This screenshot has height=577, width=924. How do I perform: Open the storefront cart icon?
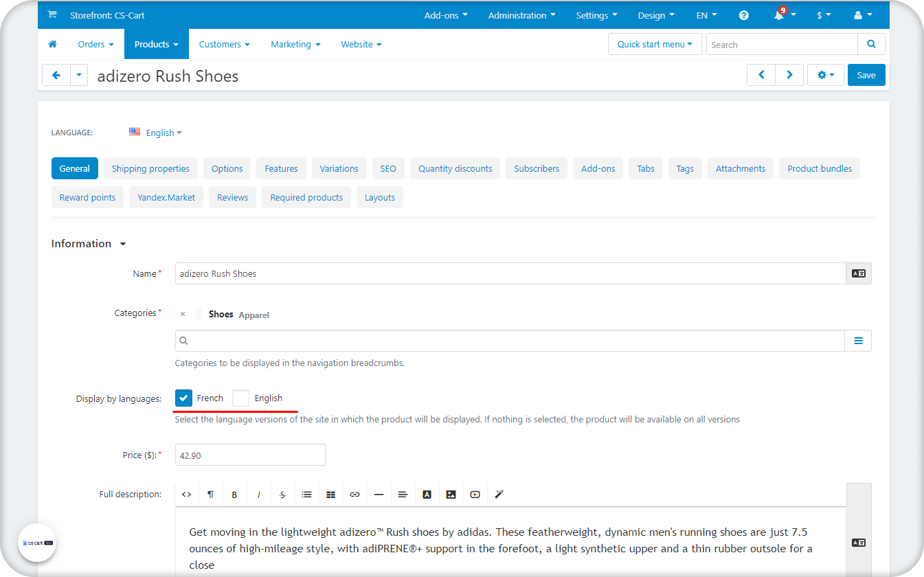(x=52, y=15)
